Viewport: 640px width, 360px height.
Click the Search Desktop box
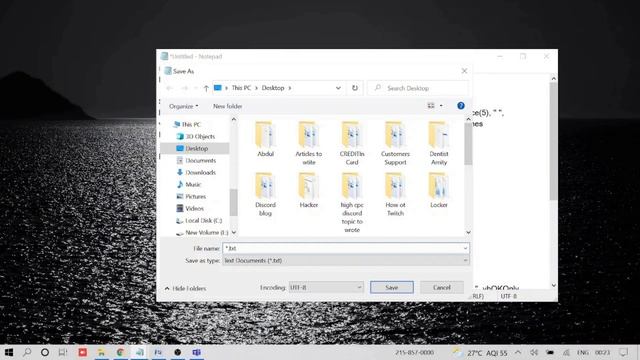click(x=418, y=88)
